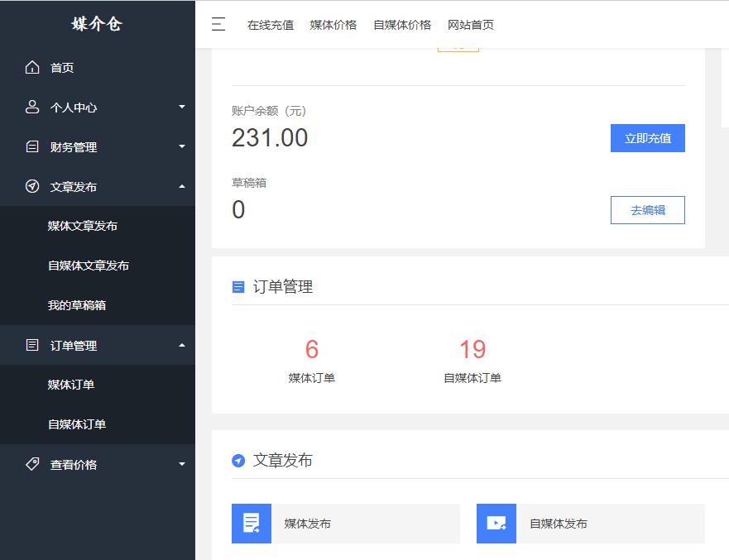This screenshot has height=560, width=729.
Task: Expand the 财务管理 submenu
Action: 182,146
